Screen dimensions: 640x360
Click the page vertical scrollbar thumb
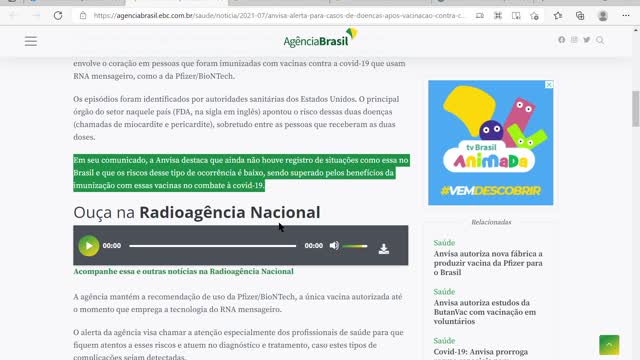636,109
